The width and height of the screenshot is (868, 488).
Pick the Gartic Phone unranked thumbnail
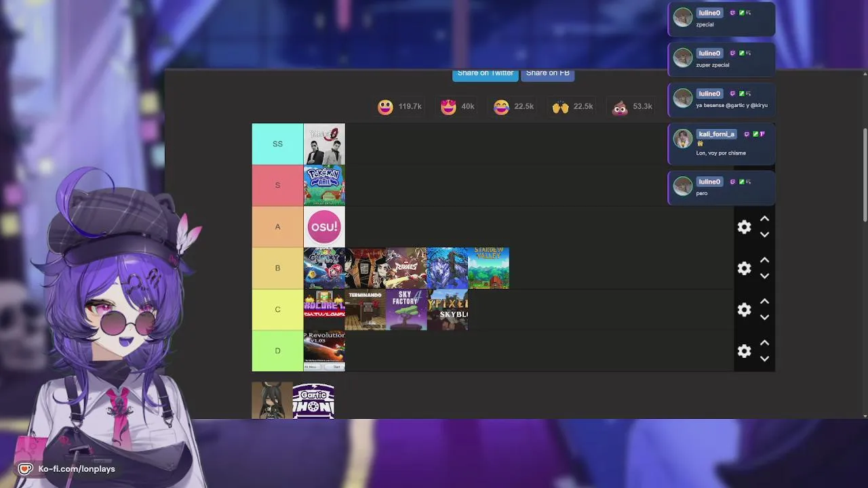[x=313, y=400]
